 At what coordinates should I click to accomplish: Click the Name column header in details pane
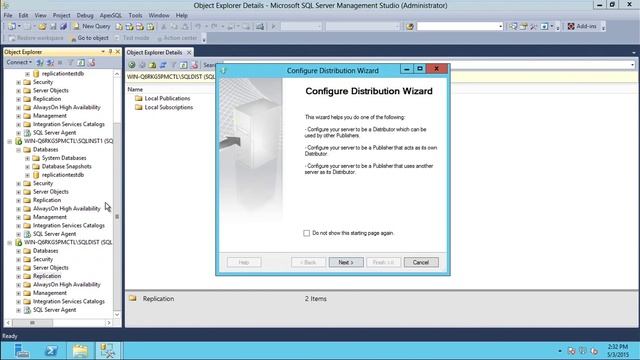click(135, 89)
